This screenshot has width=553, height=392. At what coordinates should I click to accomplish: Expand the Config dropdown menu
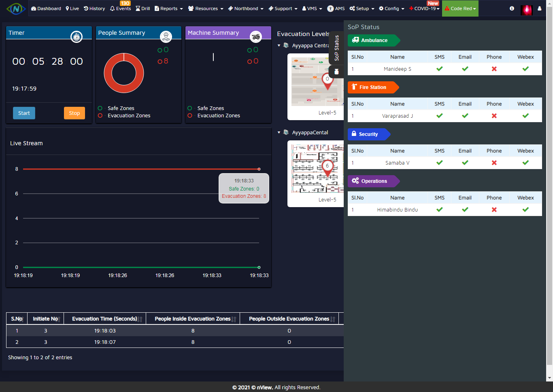(391, 8)
